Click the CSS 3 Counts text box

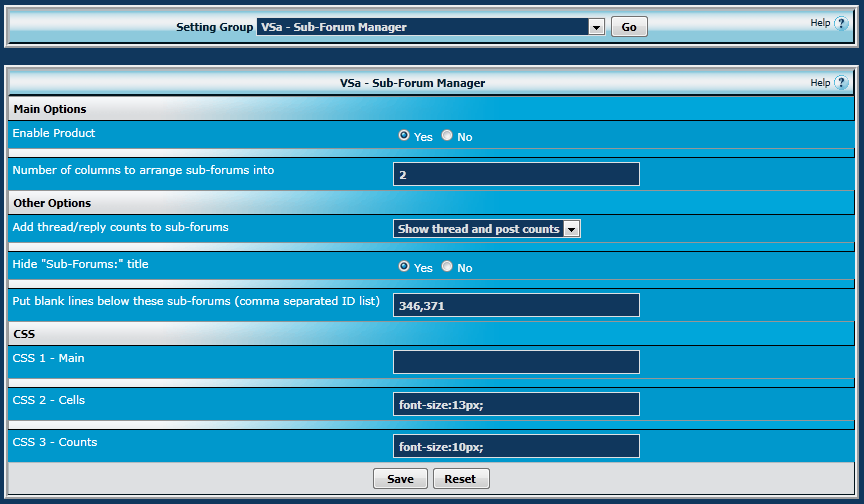pyautogui.click(x=516, y=446)
